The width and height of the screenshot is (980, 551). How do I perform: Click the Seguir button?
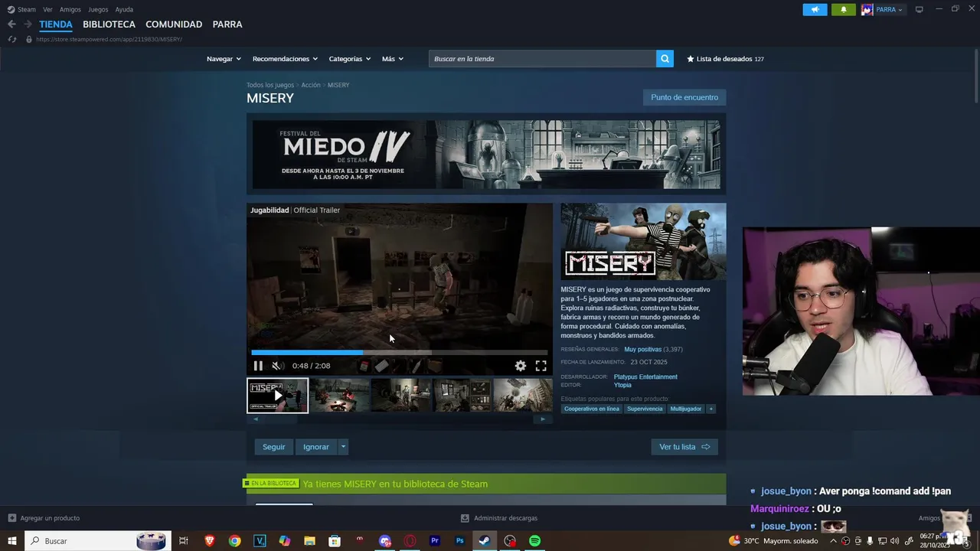(273, 447)
